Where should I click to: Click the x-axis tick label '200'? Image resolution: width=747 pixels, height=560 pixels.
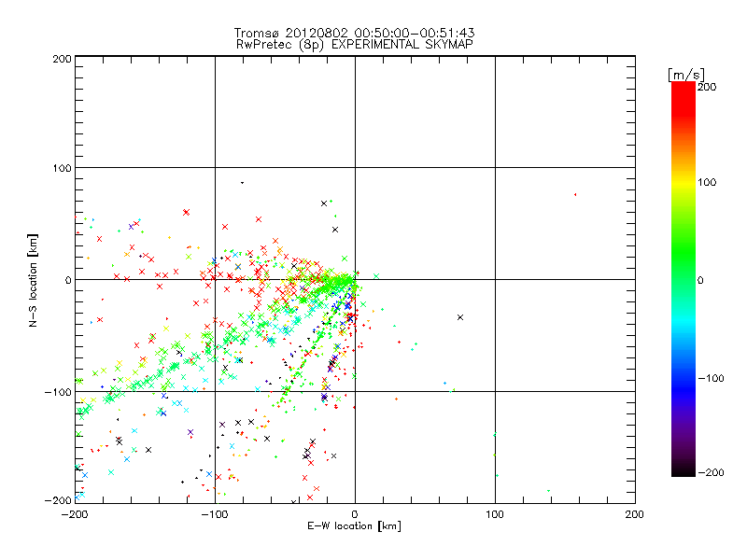point(635,514)
